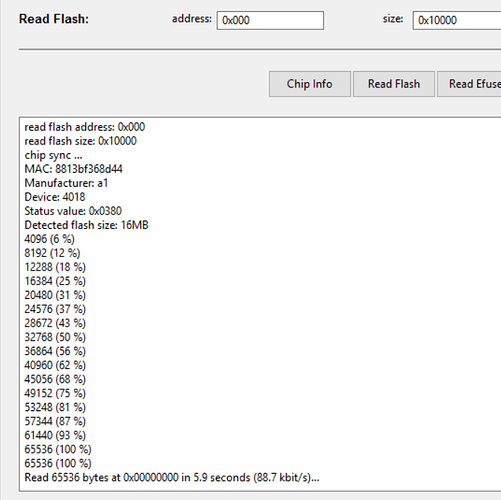Image resolution: width=501 pixels, height=500 pixels.
Task: Click the 'Read Flash:' section label
Action: click(x=54, y=19)
